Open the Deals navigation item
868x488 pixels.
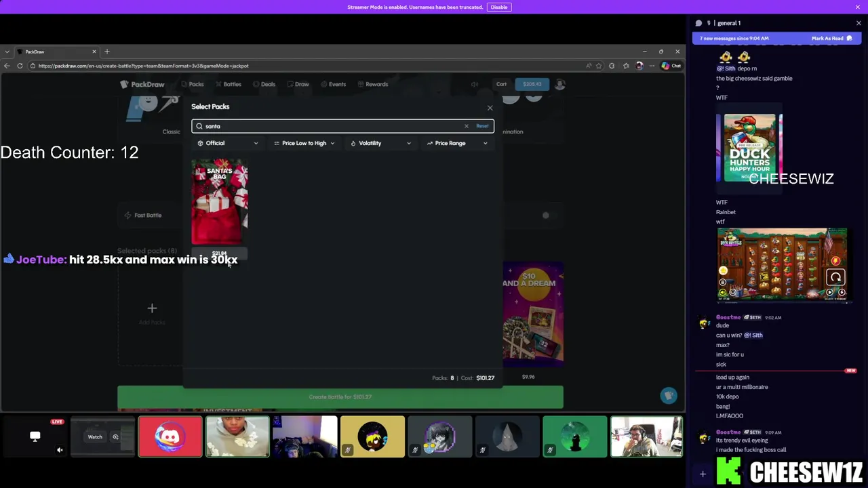264,84
